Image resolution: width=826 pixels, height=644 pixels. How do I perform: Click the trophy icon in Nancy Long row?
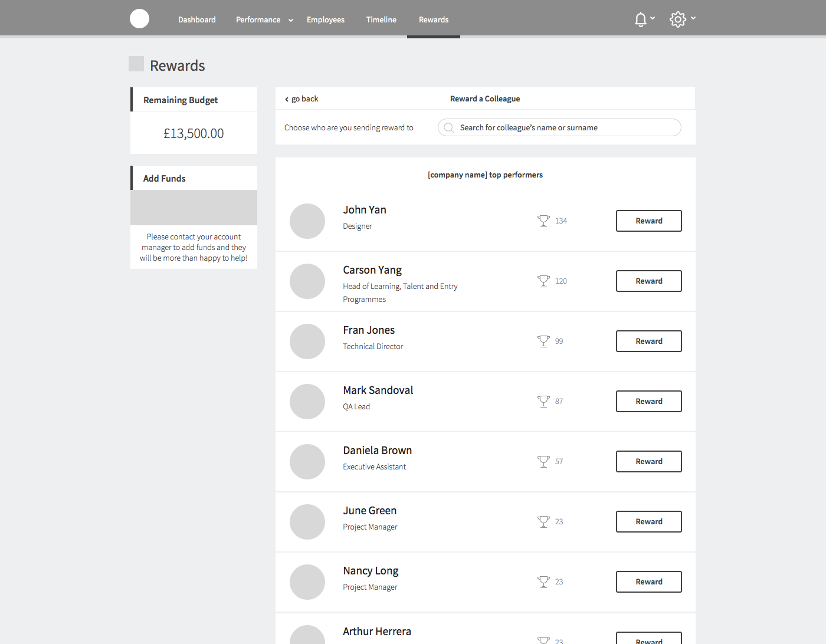pos(543,581)
